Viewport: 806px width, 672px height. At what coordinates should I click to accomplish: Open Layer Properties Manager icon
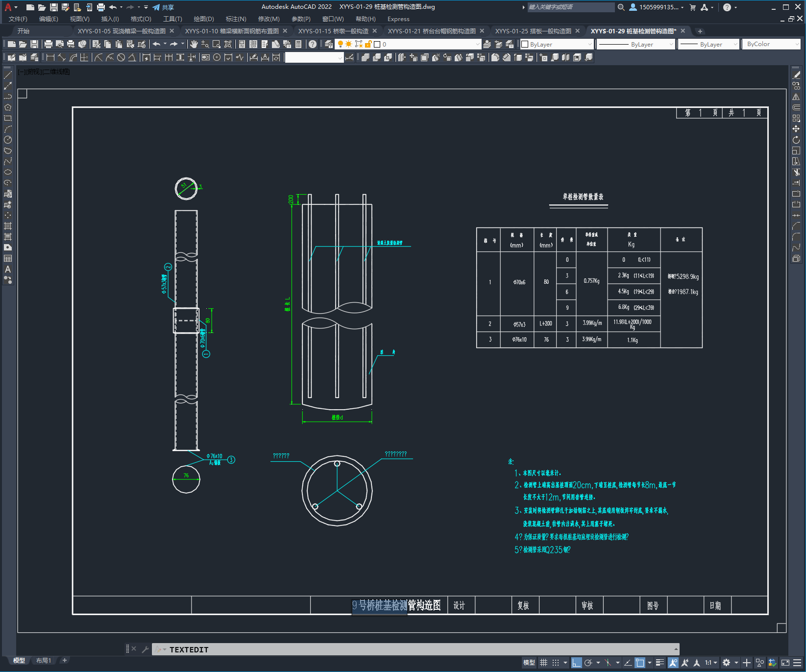coord(329,44)
